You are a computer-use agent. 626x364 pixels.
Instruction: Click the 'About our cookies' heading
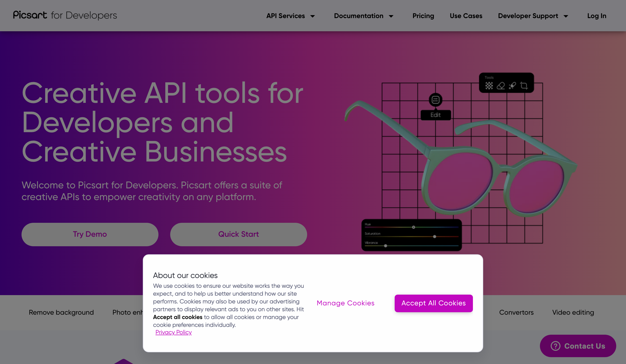185,275
